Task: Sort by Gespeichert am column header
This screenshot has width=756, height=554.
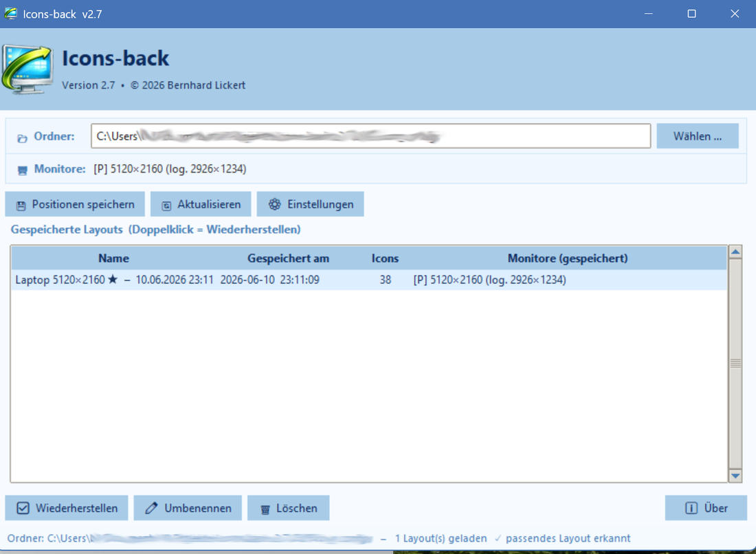Action: click(x=288, y=258)
